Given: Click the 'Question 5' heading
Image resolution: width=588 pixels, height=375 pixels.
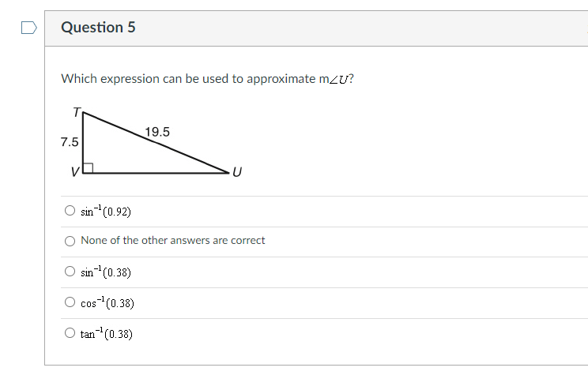Looking at the screenshot, I should [x=98, y=28].
